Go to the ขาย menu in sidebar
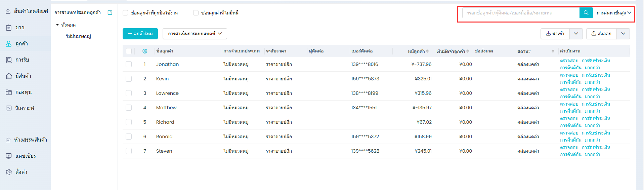The image size is (644, 190). 20,28
